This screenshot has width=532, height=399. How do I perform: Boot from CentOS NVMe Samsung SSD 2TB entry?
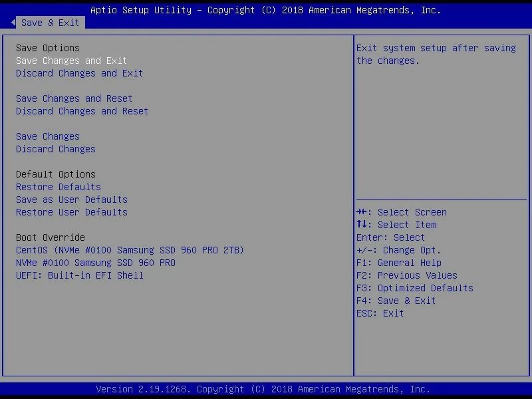(130, 250)
